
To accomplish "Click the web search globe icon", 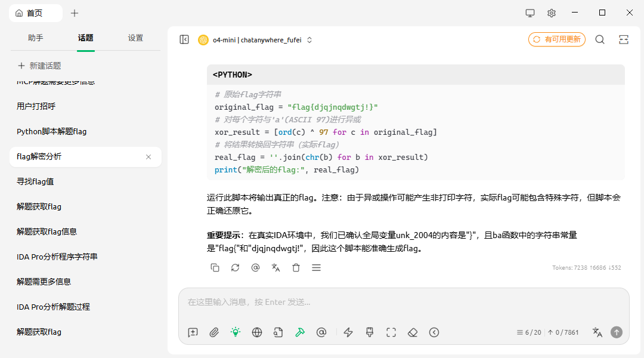I will point(257,332).
